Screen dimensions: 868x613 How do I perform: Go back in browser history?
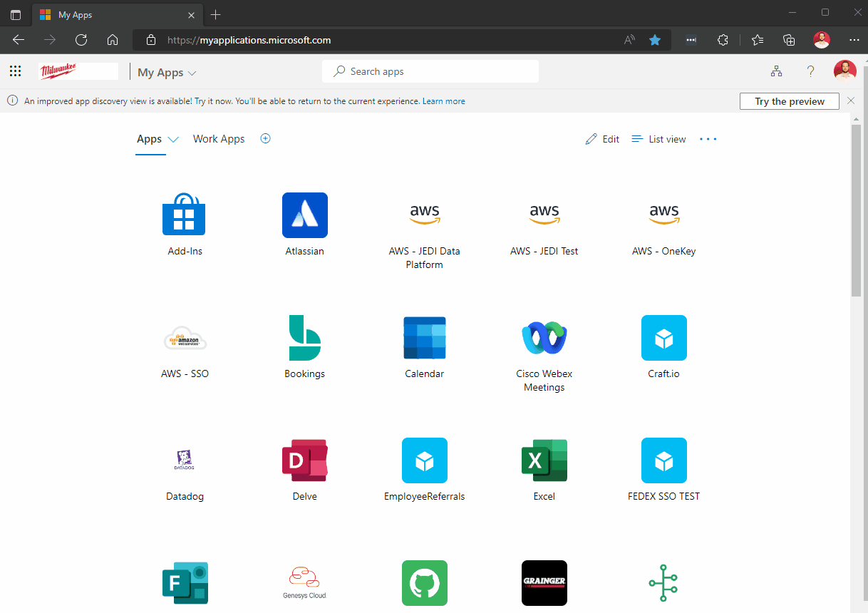pyautogui.click(x=19, y=40)
